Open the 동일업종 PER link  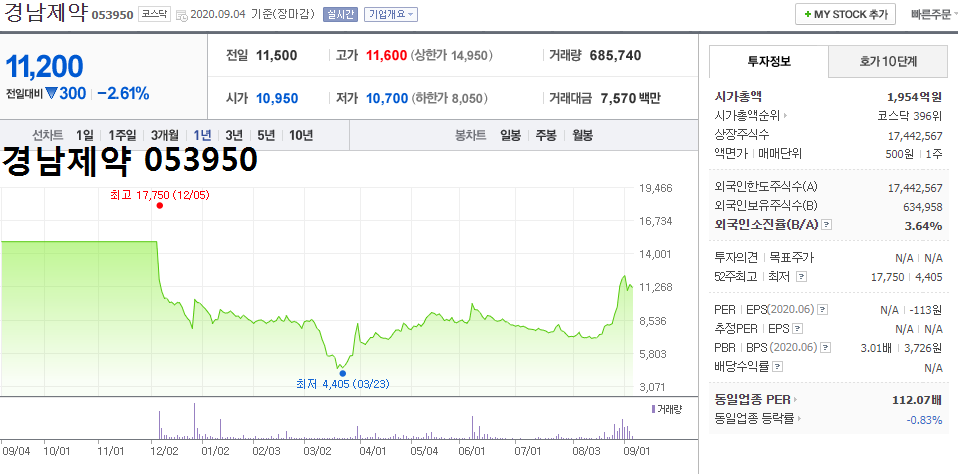tap(752, 400)
